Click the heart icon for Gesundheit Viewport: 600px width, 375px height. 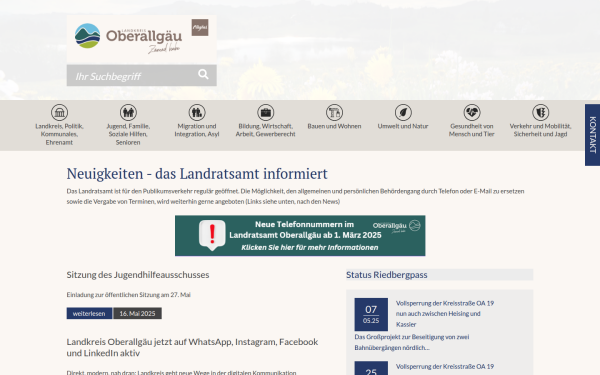click(x=472, y=112)
